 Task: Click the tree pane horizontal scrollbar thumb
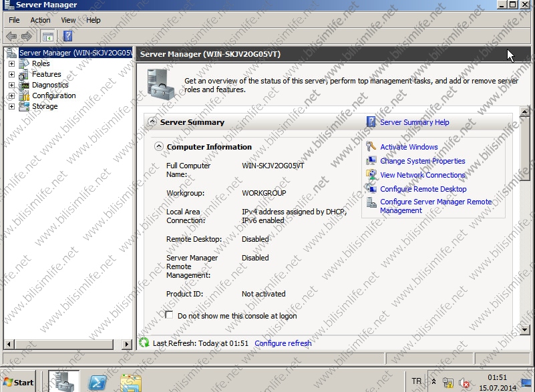click(x=64, y=344)
